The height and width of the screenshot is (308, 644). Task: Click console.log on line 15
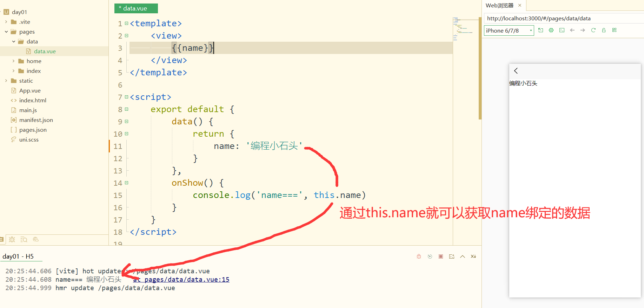222,195
